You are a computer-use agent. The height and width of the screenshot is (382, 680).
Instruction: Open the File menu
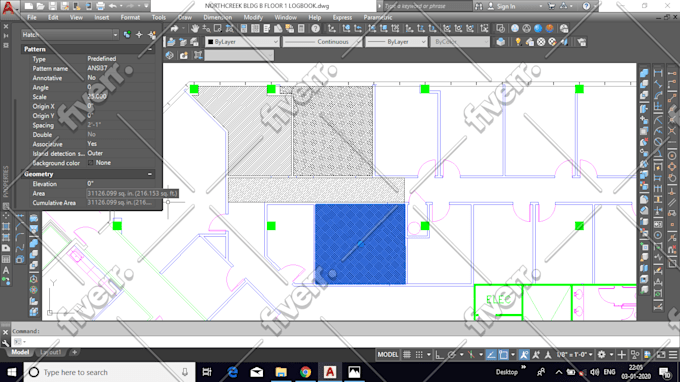[32, 17]
